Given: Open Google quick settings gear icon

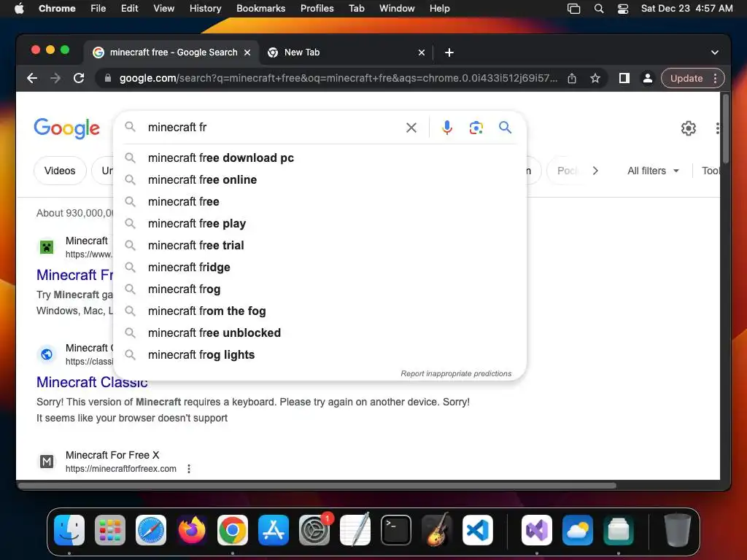Looking at the screenshot, I should point(688,128).
